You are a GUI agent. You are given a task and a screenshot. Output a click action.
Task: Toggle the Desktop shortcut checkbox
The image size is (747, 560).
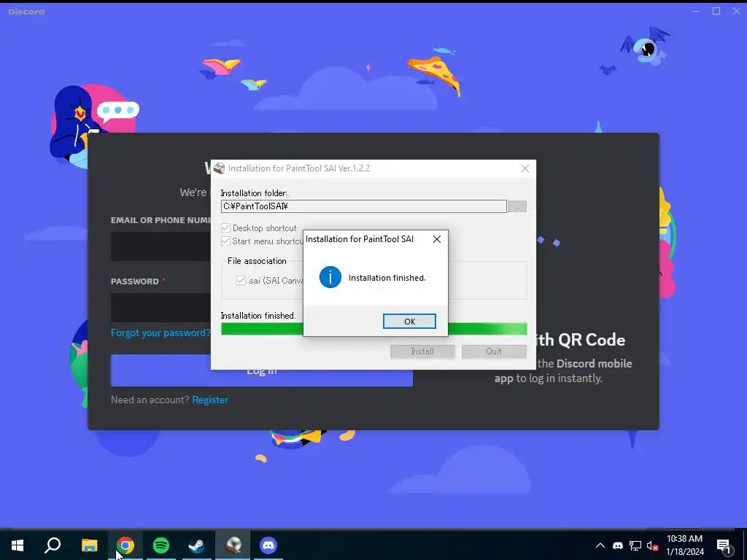point(226,227)
